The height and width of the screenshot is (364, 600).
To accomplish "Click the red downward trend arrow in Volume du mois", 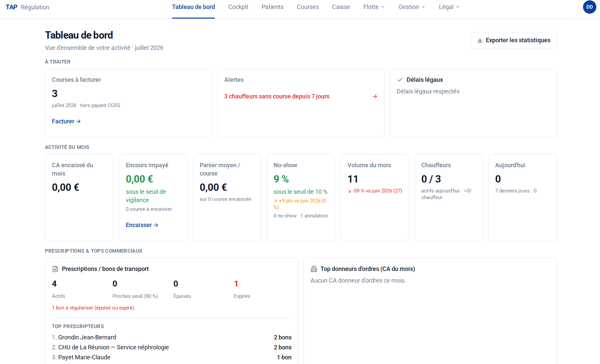I will pos(349,191).
